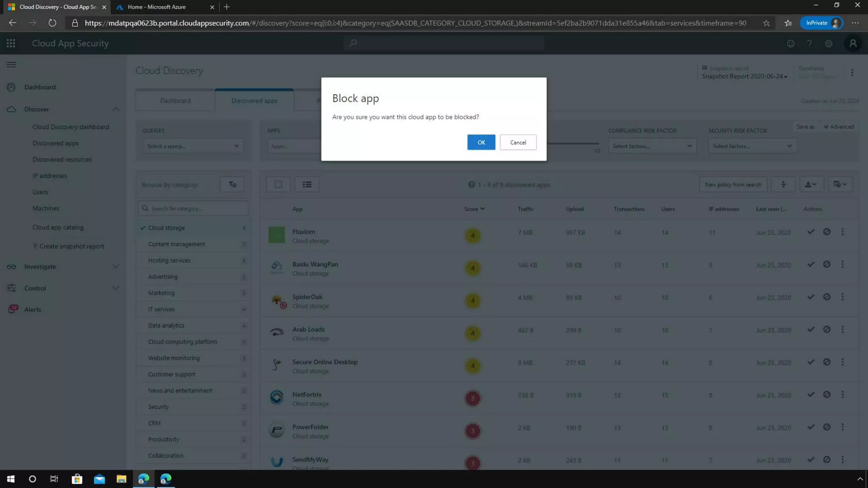Open the Select a query dropdown
The width and height of the screenshot is (868, 488).
click(193, 146)
